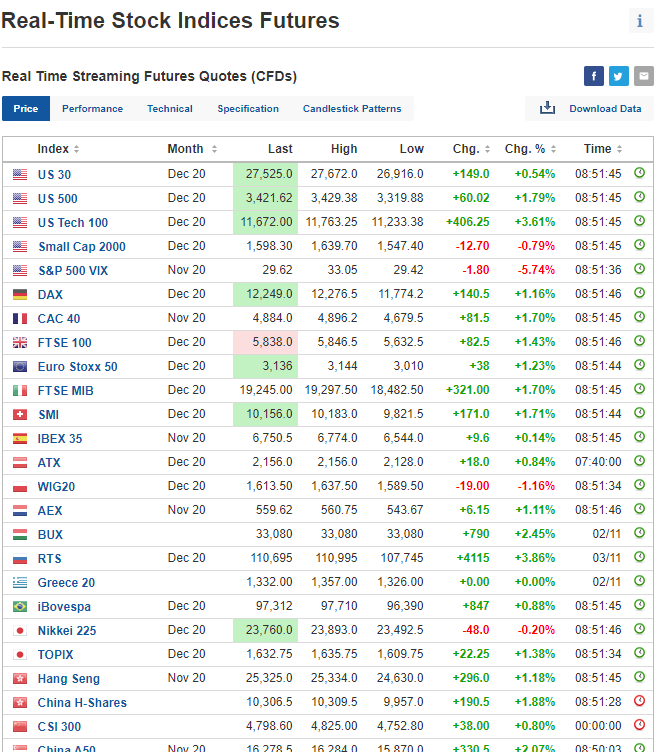Viewport: 661px width, 752px height.
Task: Click the German flag beside DAX
Action: tap(20, 294)
